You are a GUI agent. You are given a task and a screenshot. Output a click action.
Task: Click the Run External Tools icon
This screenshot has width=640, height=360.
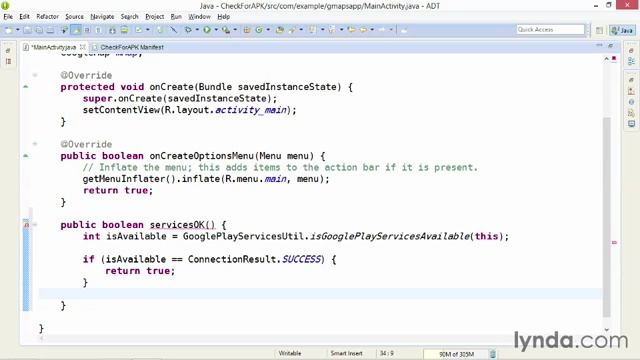click(x=226, y=30)
